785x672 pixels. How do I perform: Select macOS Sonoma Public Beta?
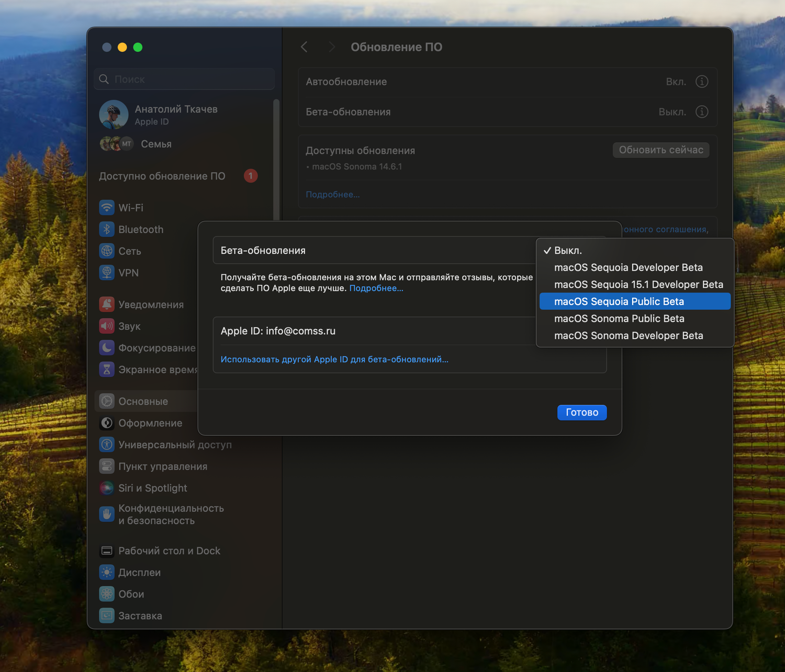[x=635, y=319]
